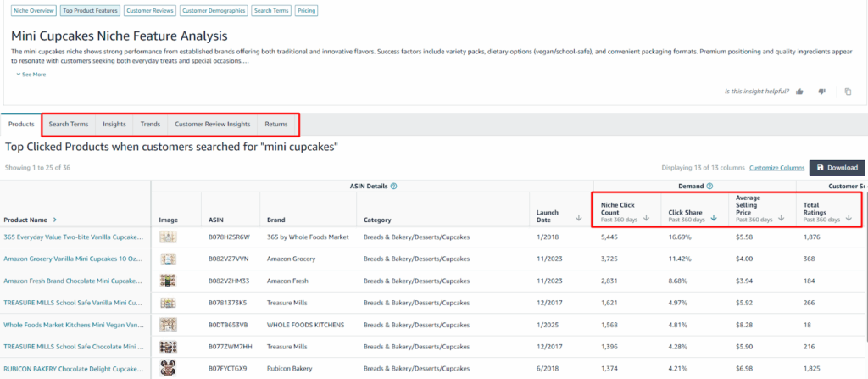
Task: Open the Treasure Mills Chocolate Mini image
Action: click(168, 347)
